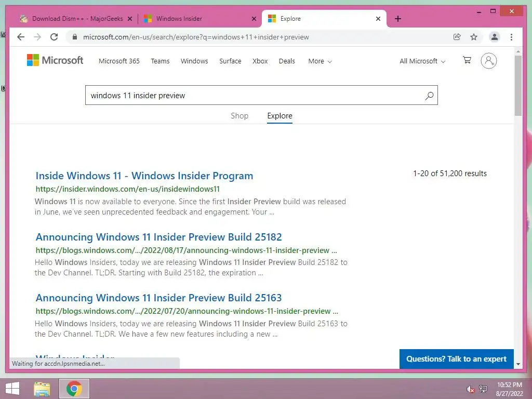This screenshot has width=532, height=399.
Task: Click the padlock site info icon
Action: (x=75, y=37)
